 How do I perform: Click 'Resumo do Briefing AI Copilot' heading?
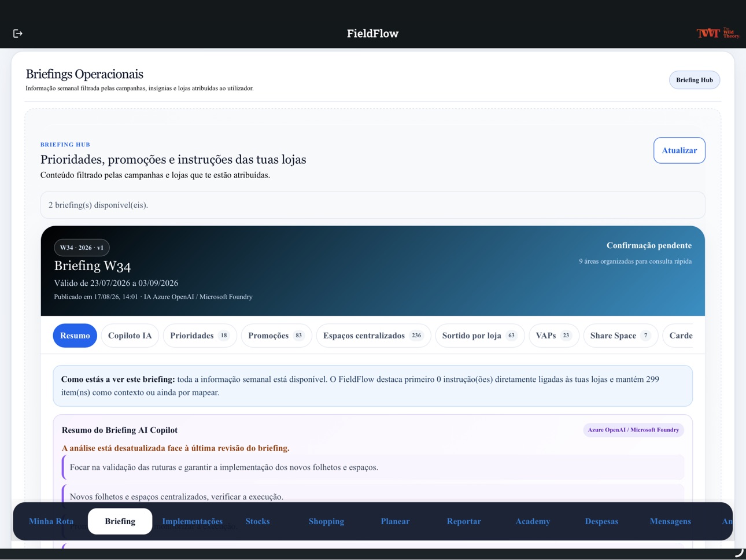[x=120, y=430]
